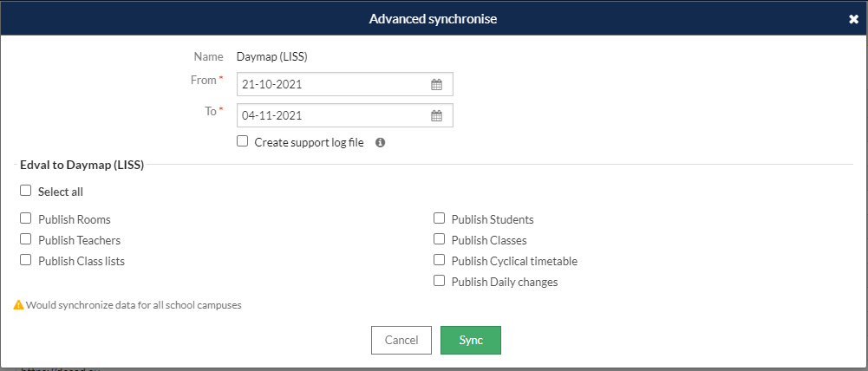Check Publish Rooms option
The height and width of the screenshot is (371, 868).
(25, 218)
